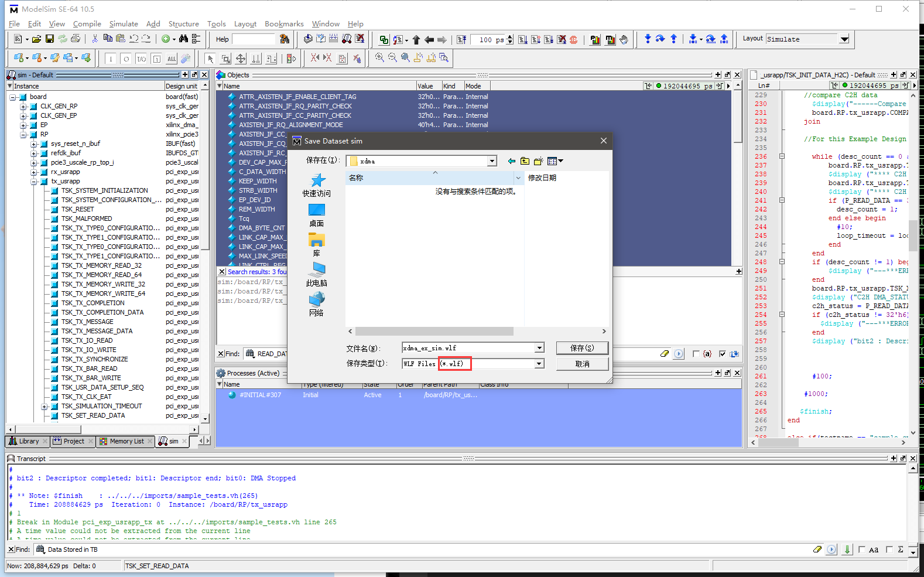Click the 修改日期 date column header
This screenshot has width=924, height=577.
coord(542,178)
